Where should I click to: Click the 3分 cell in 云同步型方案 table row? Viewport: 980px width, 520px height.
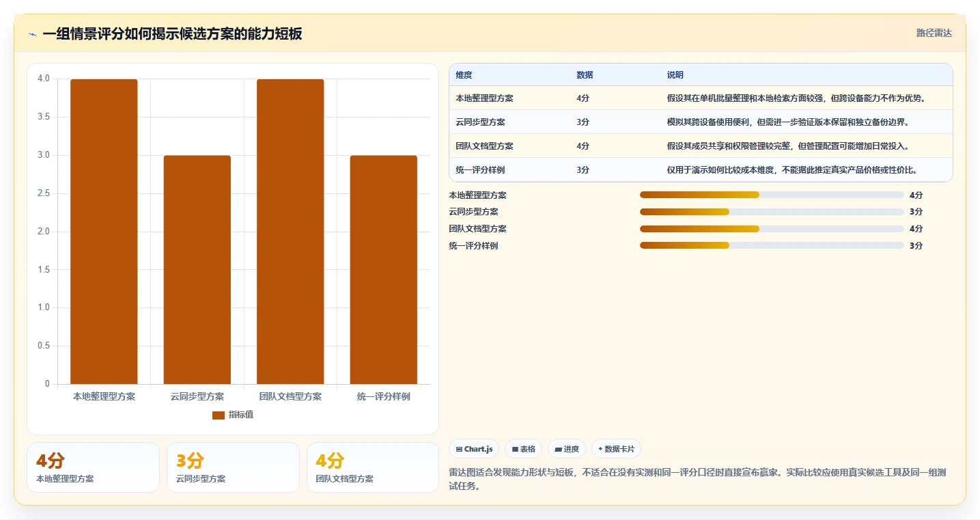(x=583, y=122)
